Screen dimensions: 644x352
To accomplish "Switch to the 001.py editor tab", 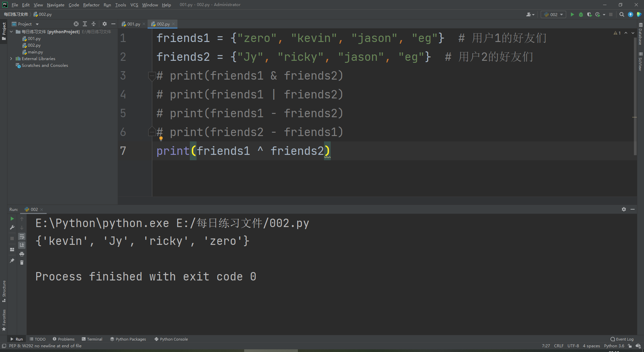I will click(133, 24).
